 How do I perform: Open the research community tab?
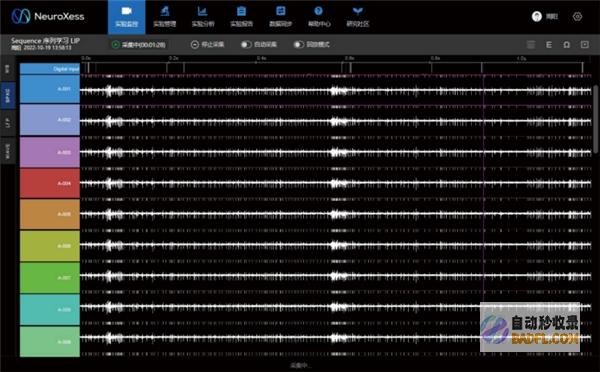358,17
